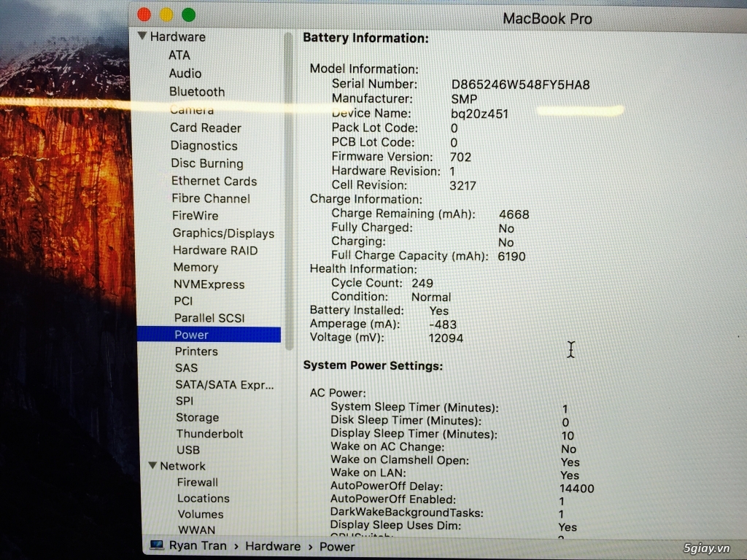
Task: Click Full Charge Capacity value 6190
Action: click(x=511, y=256)
